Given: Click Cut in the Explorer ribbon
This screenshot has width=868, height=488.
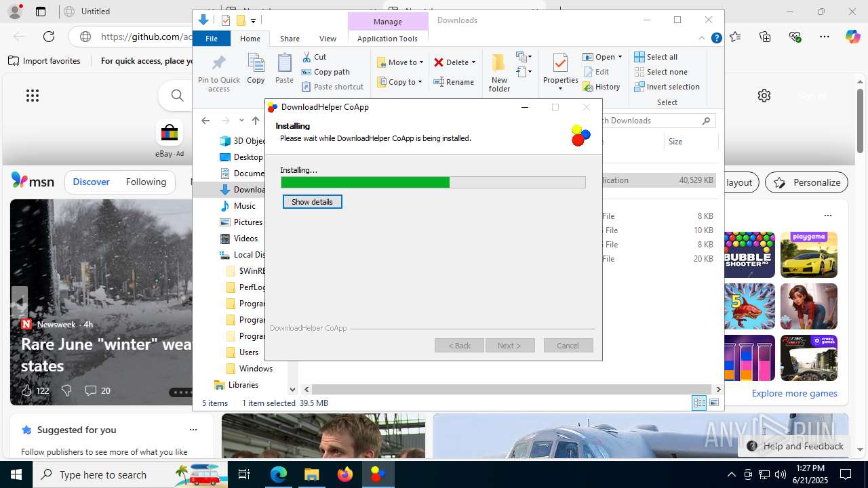Looking at the screenshot, I should click(x=314, y=57).
